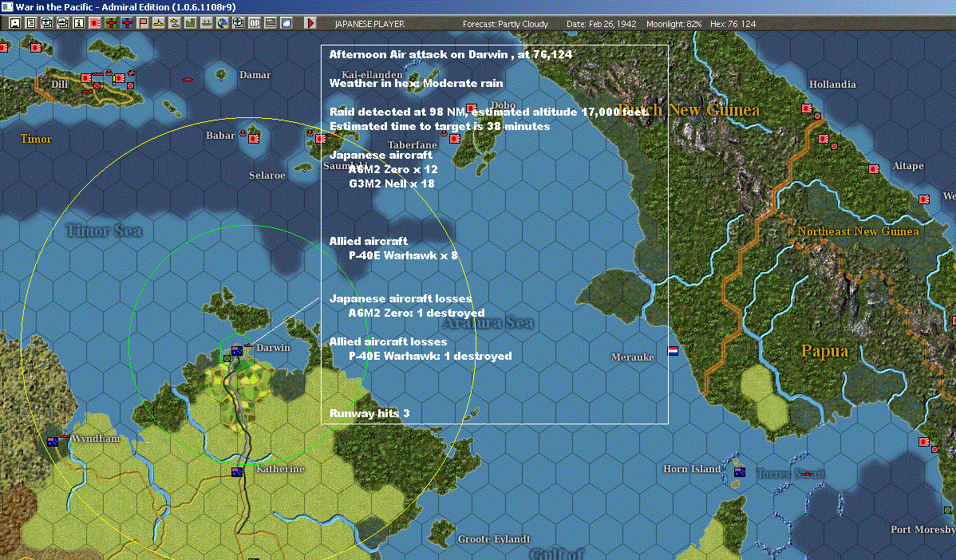This screenshot has height=560, width=956.
Task: Click the ship silhouette toolbar icon
Action: click(206, 23)
